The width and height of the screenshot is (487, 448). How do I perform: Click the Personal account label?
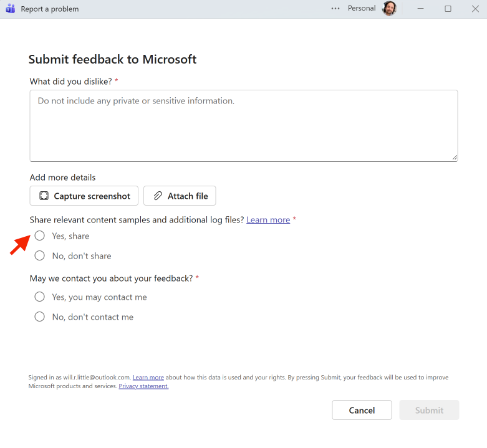pos(362,9)
